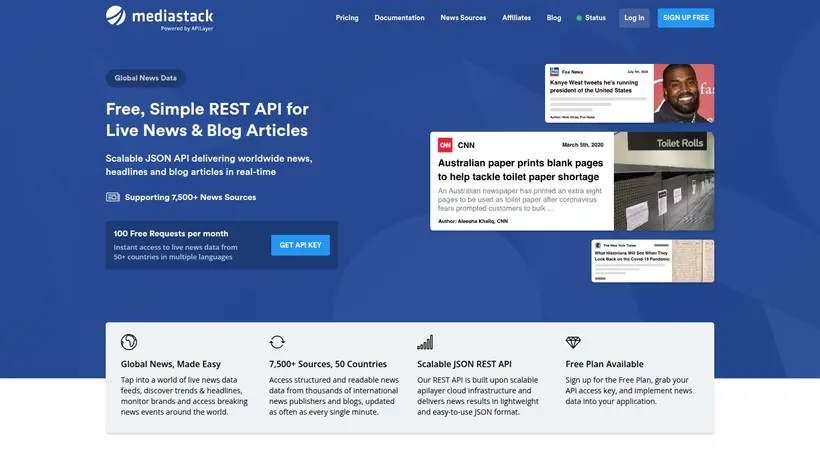Click the green status indicator dot
The width and height of the screenshot is (820, 461).
(x=579, y=18)
